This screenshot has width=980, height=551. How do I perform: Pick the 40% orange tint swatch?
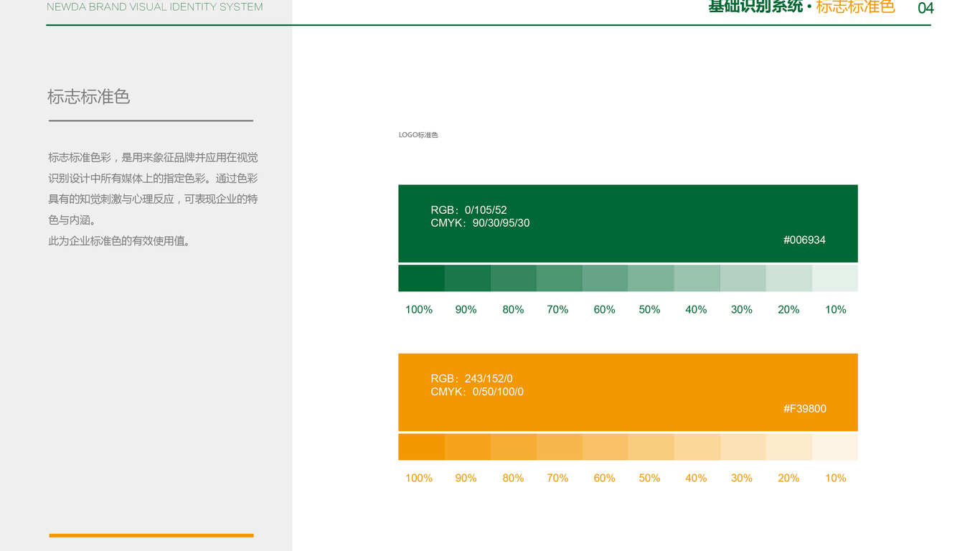click(x=697, y=447)
